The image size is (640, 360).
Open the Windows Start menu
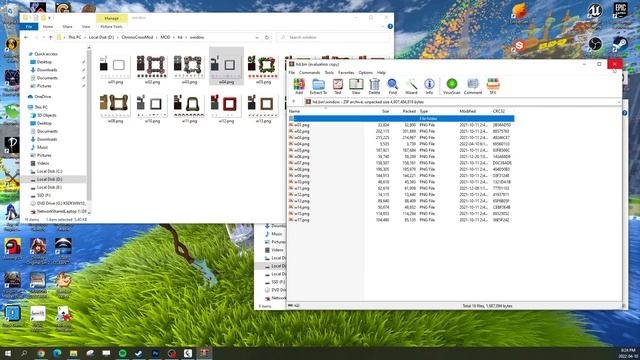pos(7,353)
